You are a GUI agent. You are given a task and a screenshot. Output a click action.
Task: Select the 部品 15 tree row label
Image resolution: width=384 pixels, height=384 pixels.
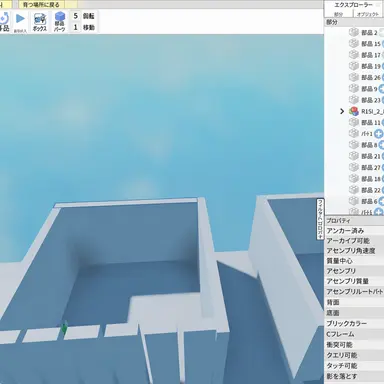tap(371, 44)
